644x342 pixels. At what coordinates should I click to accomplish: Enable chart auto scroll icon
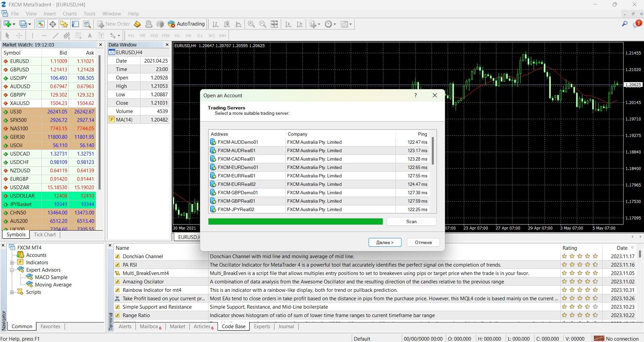288,24
